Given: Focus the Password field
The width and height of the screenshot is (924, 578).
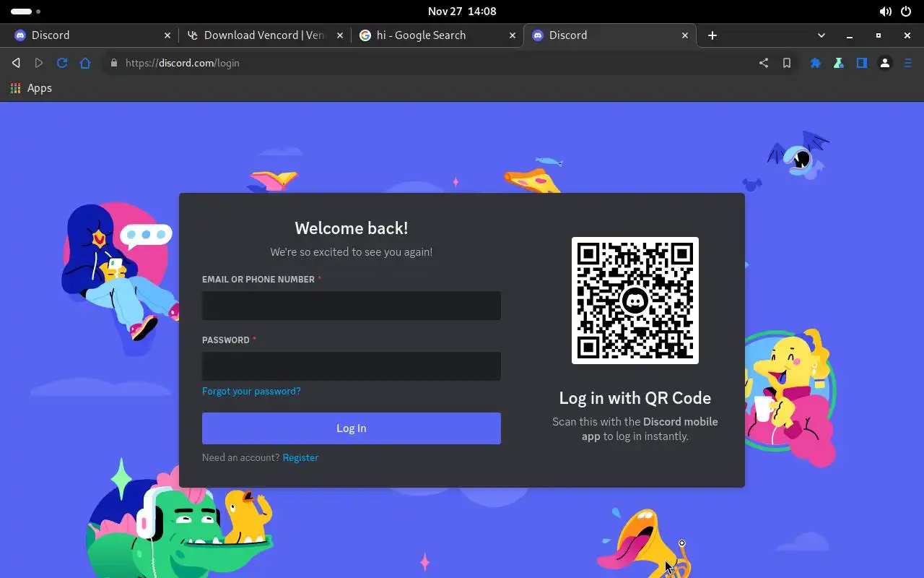Looking at the screenshot, I should 352,366.
